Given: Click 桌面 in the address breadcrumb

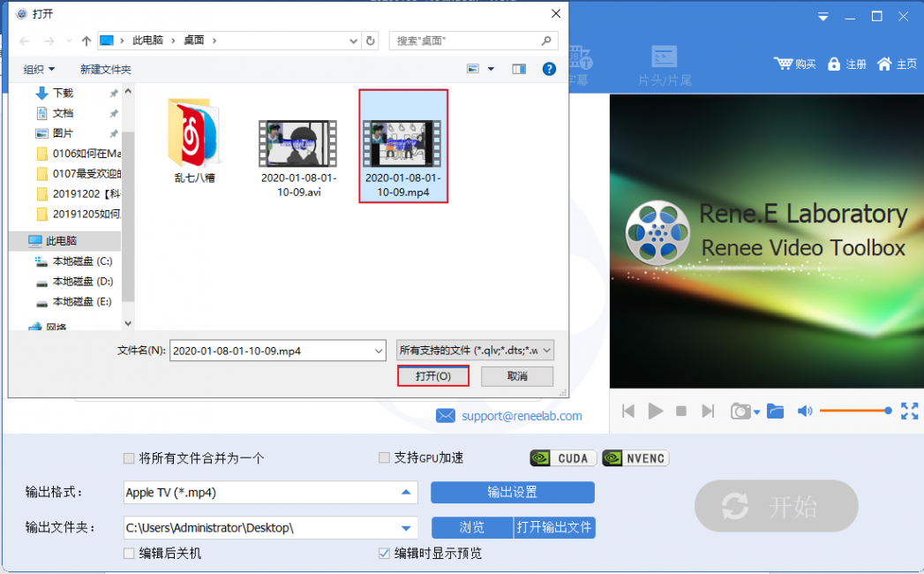Looking at the screenshot, I should tap(194, 40).
